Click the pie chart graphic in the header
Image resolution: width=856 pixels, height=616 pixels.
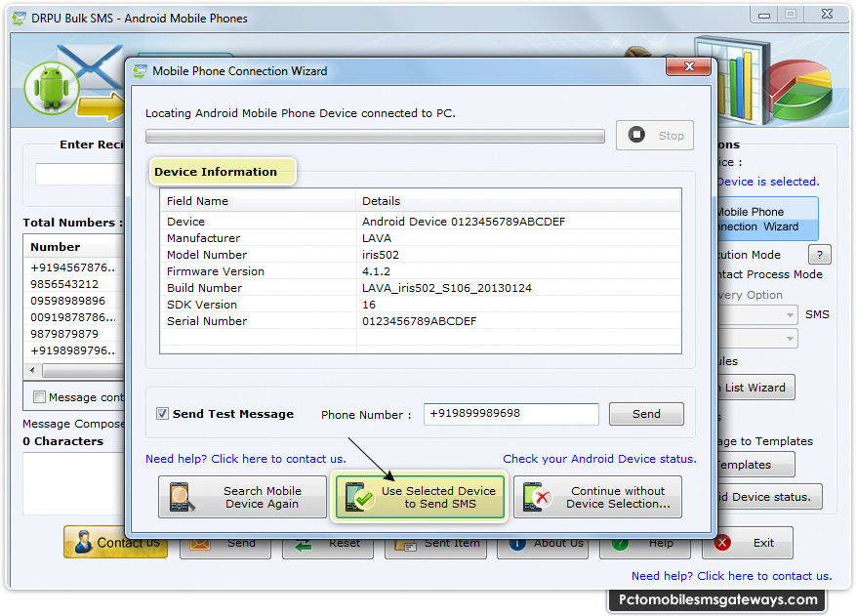(x=799, y=91)
